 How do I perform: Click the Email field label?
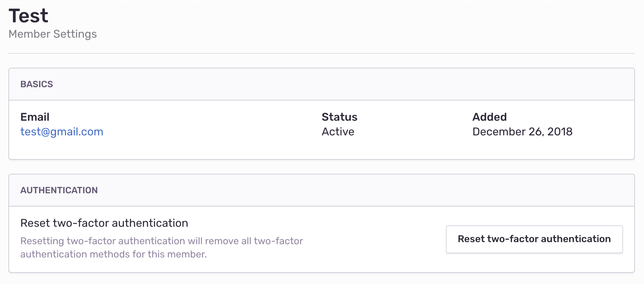click(x=35, y=117)
